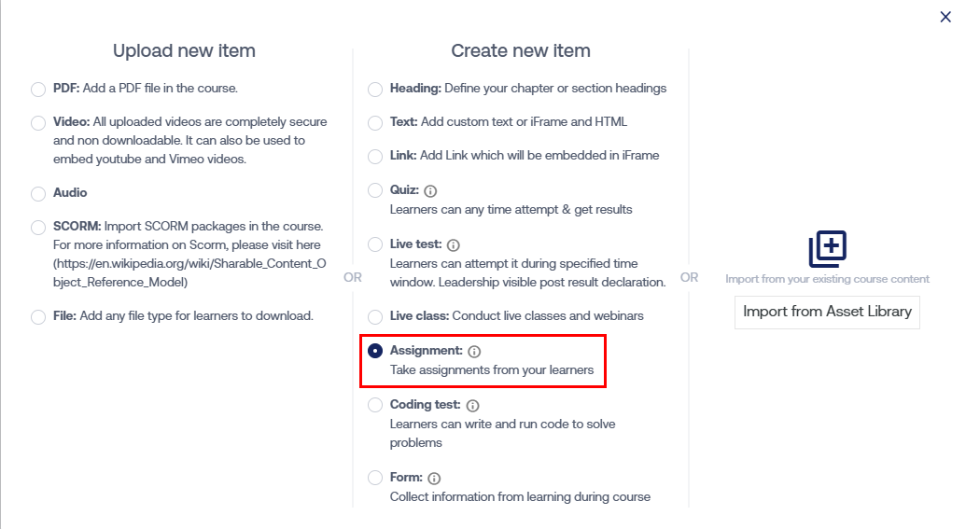
Task: Click info icon next to Assignment
Action: 474,352
